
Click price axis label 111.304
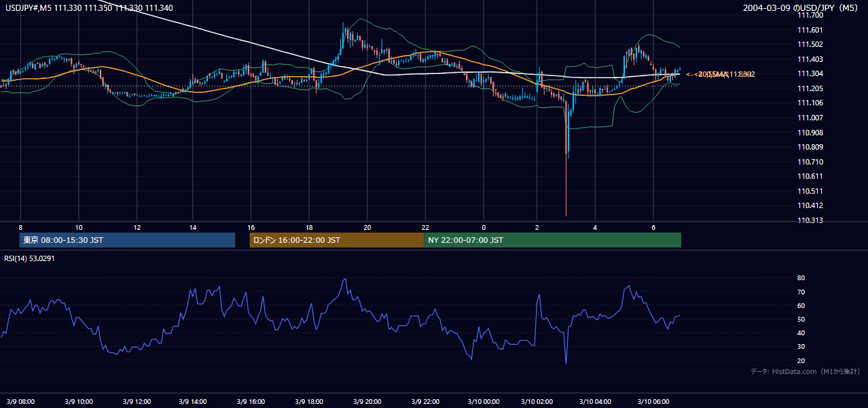[810, 74]
